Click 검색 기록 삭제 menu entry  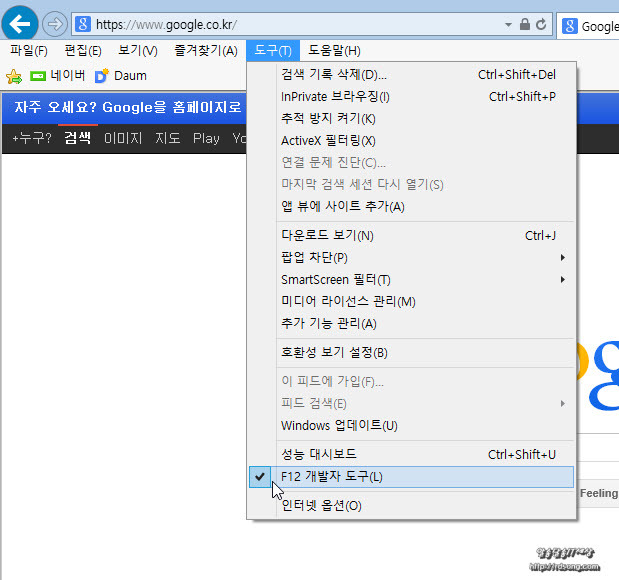(x=334, y=75)
